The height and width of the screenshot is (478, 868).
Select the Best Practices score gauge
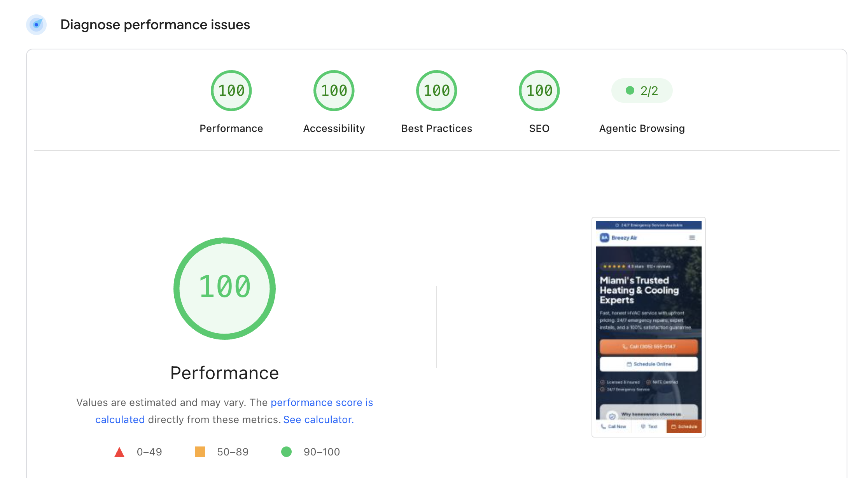click(437, 91)
